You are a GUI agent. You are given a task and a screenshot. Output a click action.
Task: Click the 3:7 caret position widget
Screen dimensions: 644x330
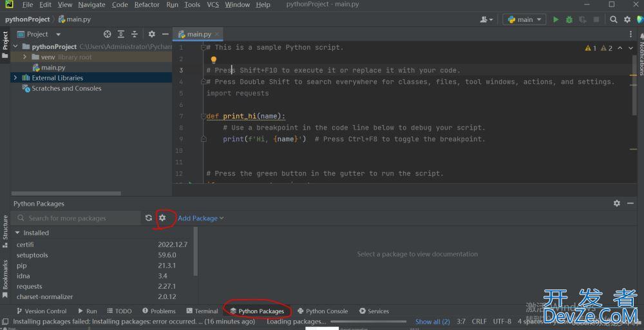pos(461,322)
